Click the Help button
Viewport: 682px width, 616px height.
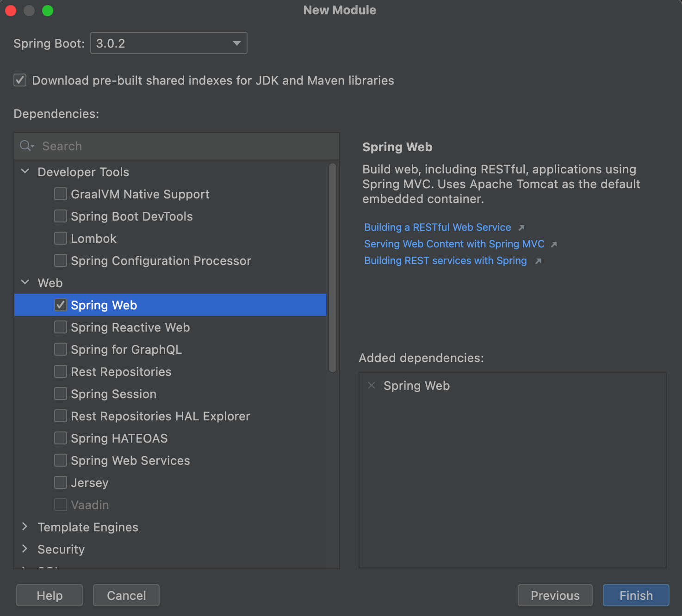50,595
